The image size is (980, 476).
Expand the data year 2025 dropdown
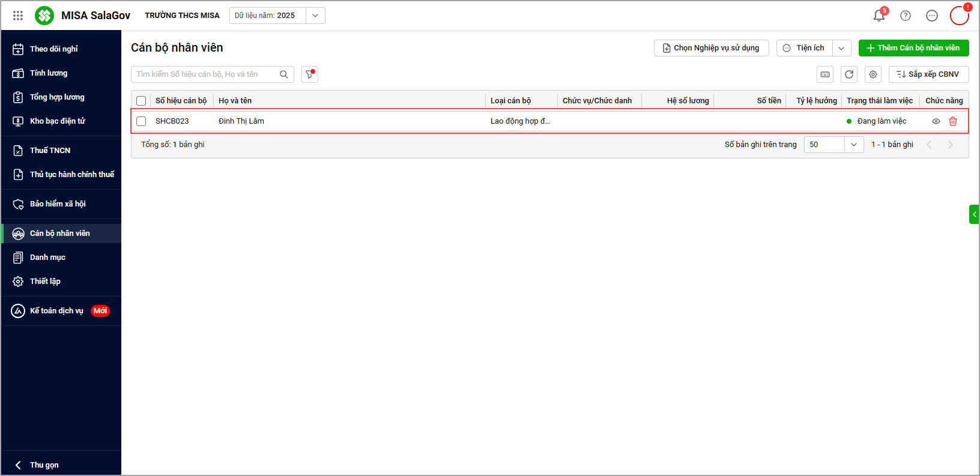315,16
